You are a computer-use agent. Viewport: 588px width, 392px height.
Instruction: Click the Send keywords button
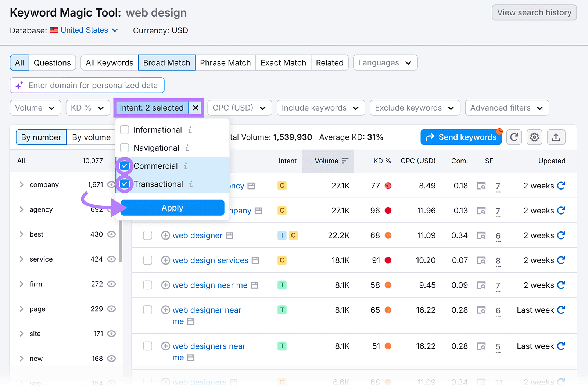[461, 137]
